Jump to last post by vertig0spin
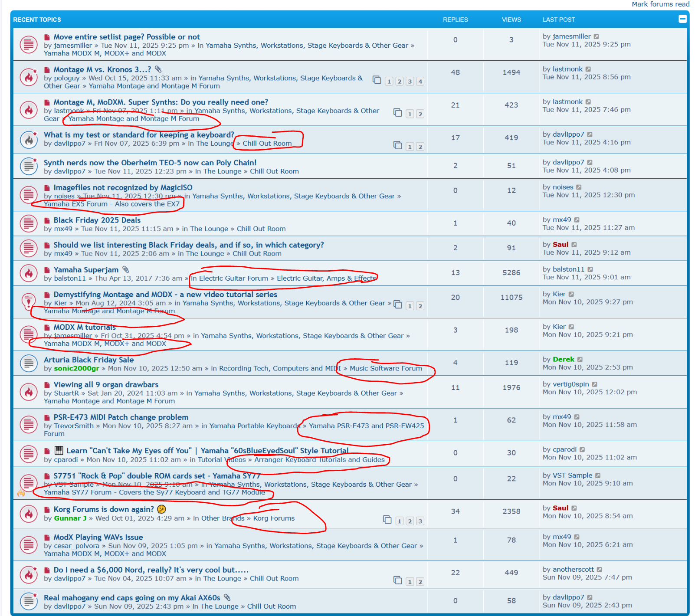Screen dimensions: 695x616 pyautogui.click(x=595, y=384)
